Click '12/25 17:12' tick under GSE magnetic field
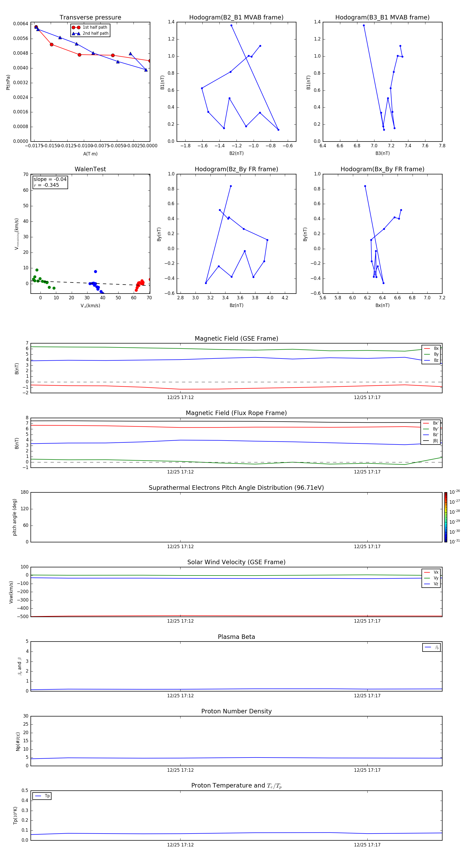Image resolution: width=473 pixels, height=868 pixels. 181,398
